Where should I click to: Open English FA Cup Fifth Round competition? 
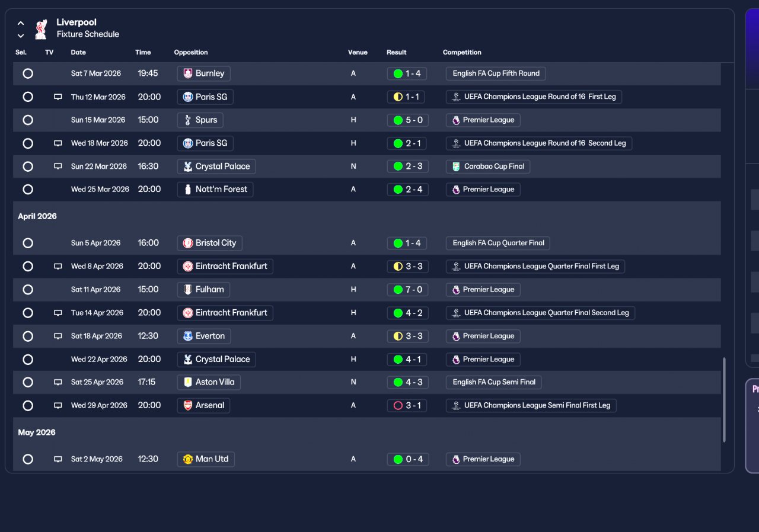(x=496, y=73)
